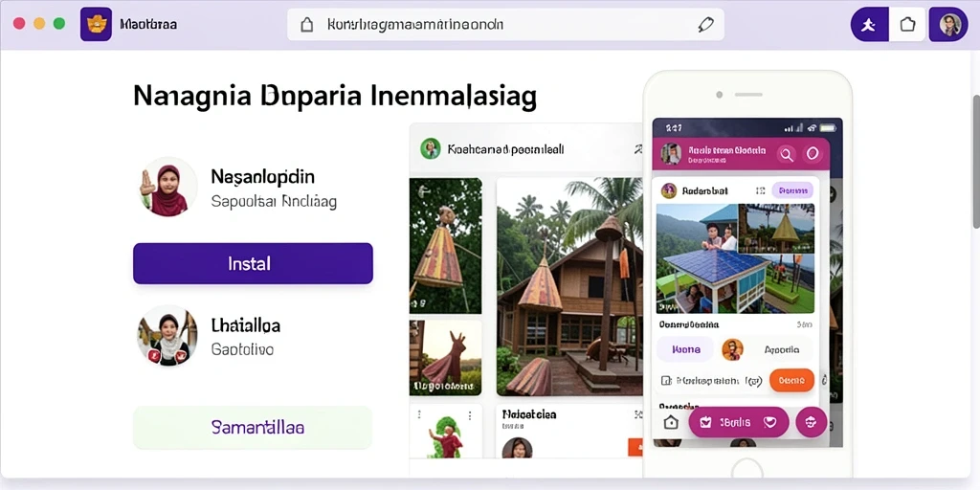Open the tall cone hut photo thumbnail
980x490 pixels.
(x=446, y=246)
